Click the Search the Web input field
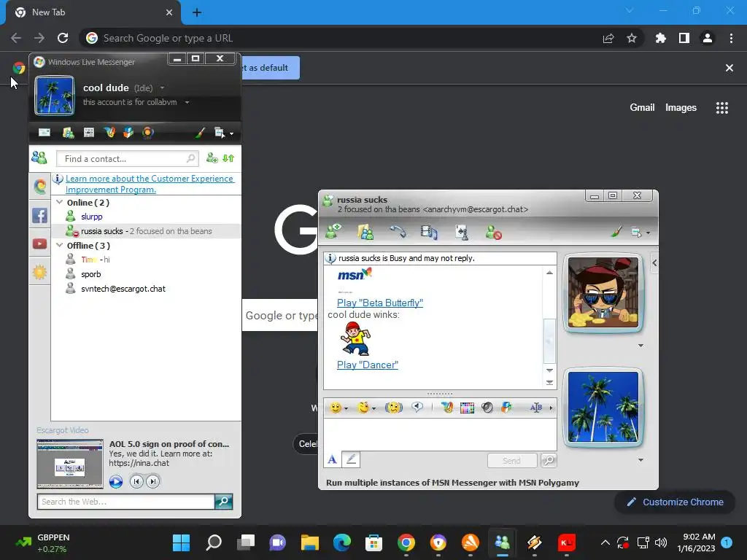Viewport: 747px width, 560px height. 125,502
